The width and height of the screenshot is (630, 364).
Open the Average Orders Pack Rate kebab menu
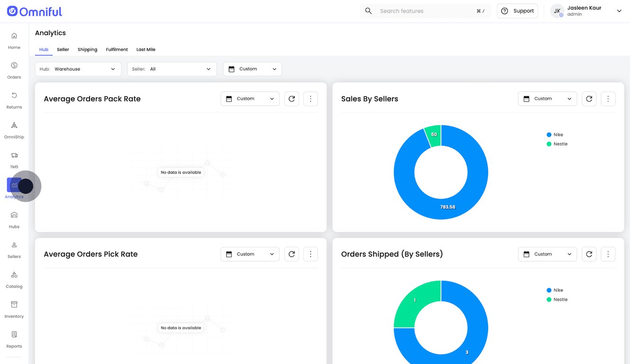tap(310, 99)
